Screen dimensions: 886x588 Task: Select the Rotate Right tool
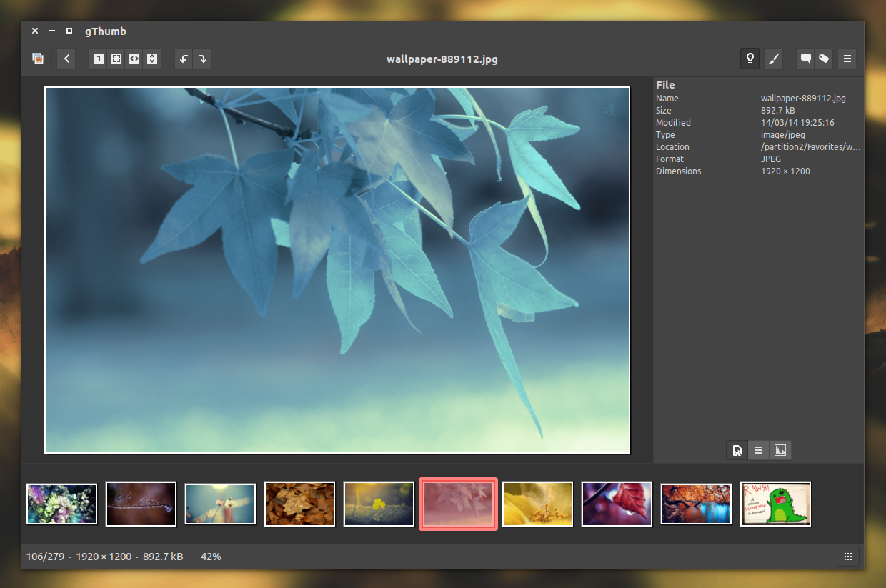[x=201, y=59]
